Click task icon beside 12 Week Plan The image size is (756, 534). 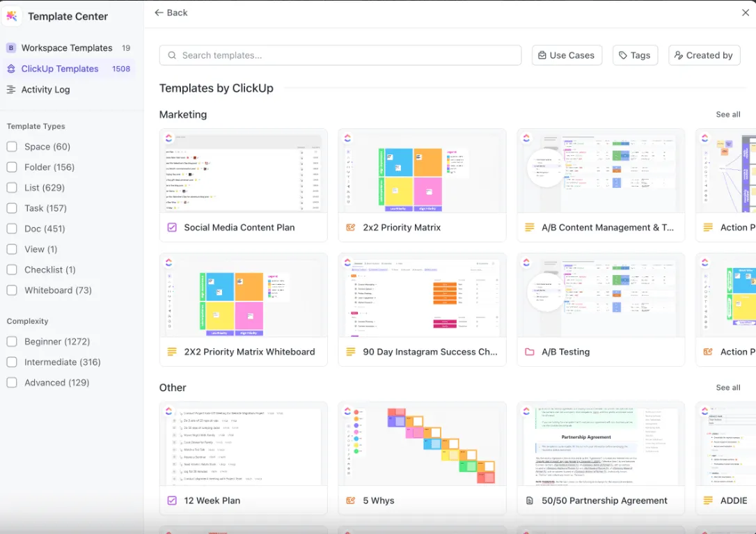coord(172,500)
